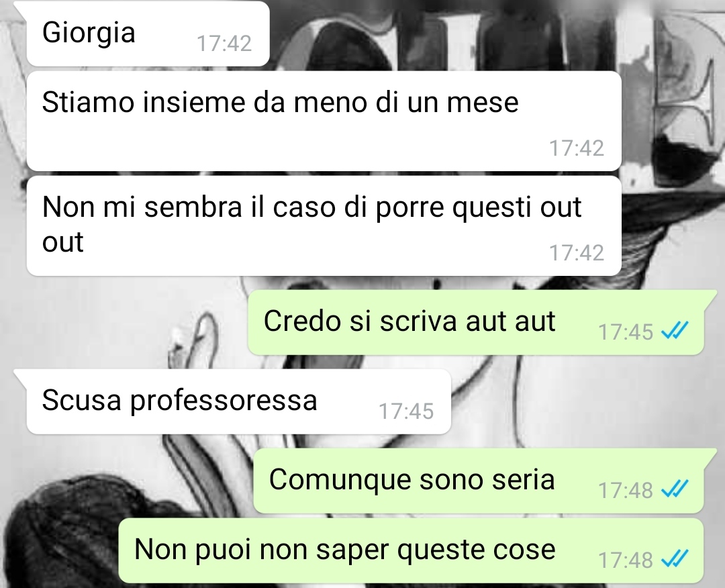Image resolution: width=725 pixels, height=588 pixels.
Task: Select the 'Stiamo insieme da meno di un mese' message
Action: tap(324, 121)
